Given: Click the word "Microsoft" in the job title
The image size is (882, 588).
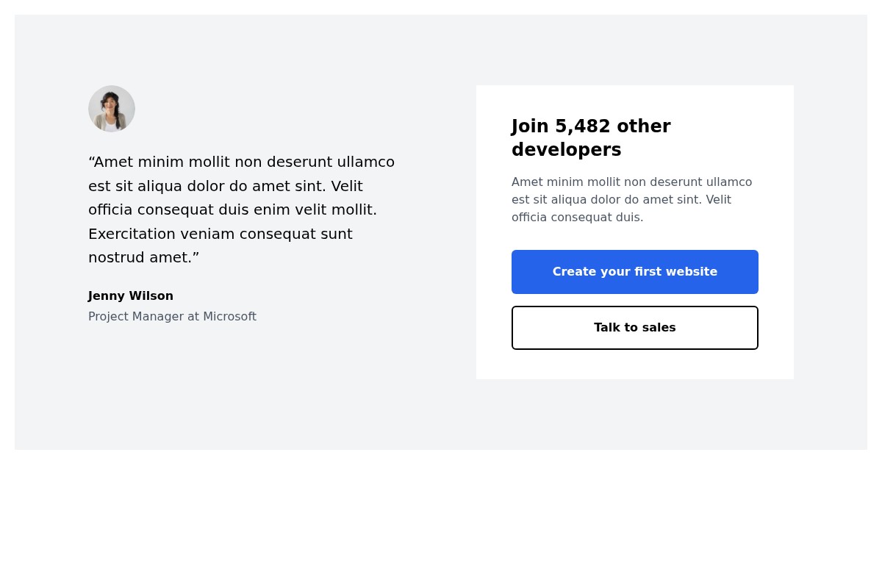Looking at the screenshot, I should (229, 317).
